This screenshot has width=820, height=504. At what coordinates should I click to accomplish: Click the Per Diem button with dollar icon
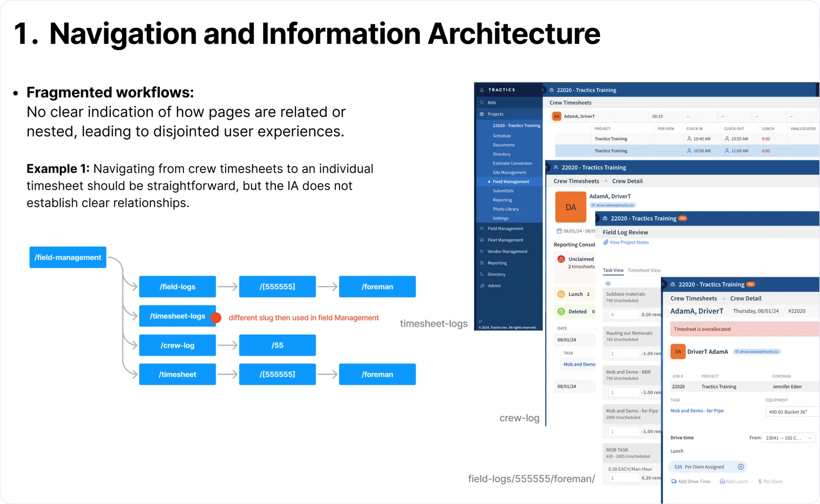(770, 481)
